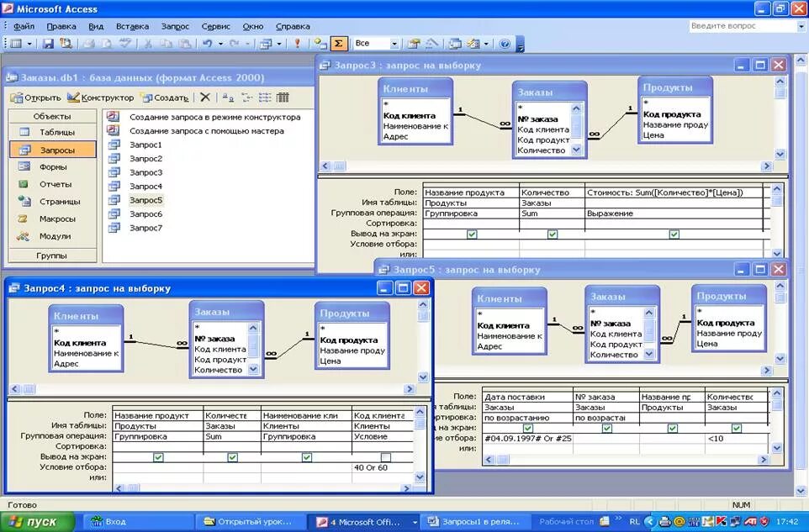Check show box for Код клиента in Запрос4
Screen dimensions: 809x532
(x=385, y=457)
